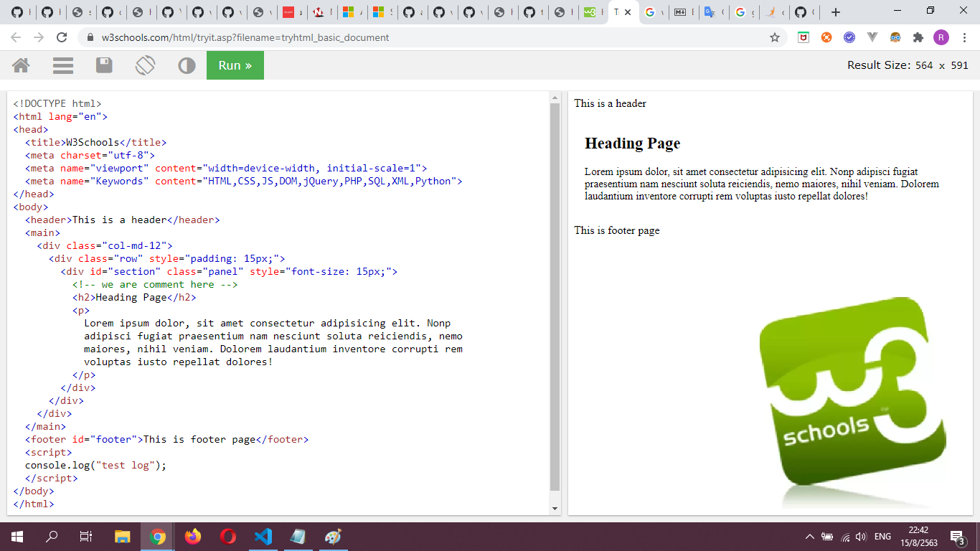This screenshot has width=980, height=551.
Task: Open the notepad-style app on the taskbar
Action: pyautogui.click(x=298, y=537)
